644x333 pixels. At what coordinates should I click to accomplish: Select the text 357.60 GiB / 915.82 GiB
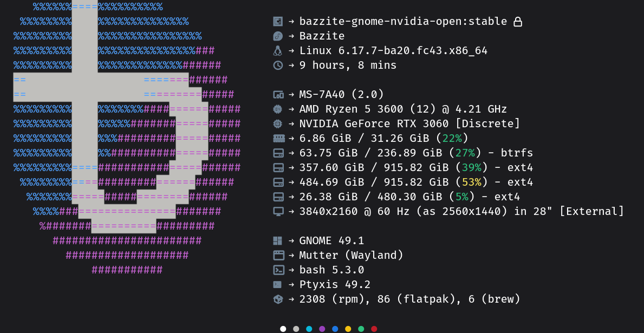[x=374, y=167]
